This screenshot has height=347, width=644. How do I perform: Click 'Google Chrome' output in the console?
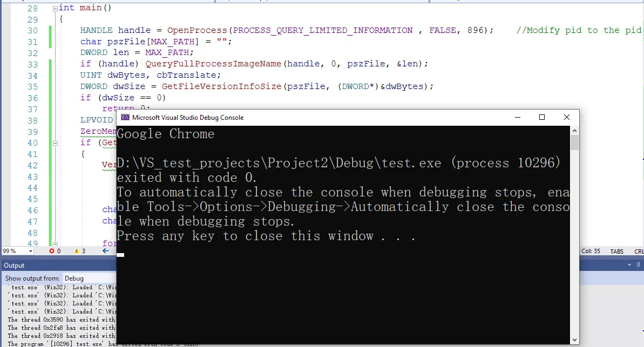166,134
